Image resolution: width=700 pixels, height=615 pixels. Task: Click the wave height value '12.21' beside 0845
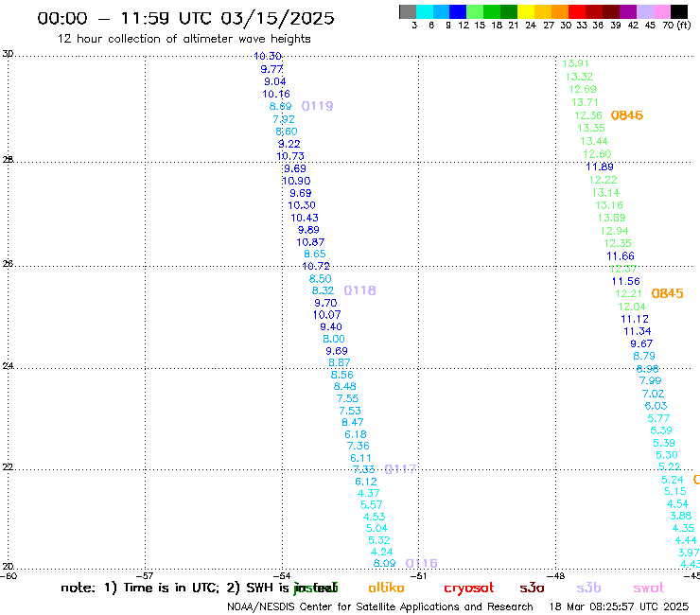pyautogui.click(x=628, y=293)
